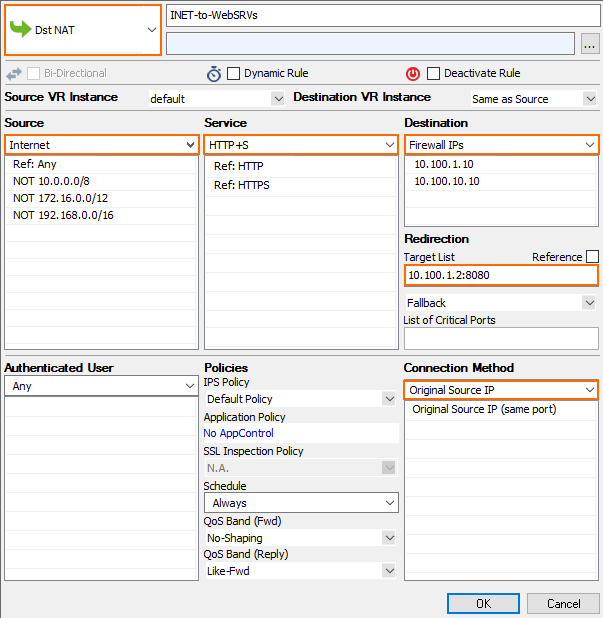Tick the Deactivate Rule checkbox
The height and width of the screenshot is (618, 603).
pos(433,73)
